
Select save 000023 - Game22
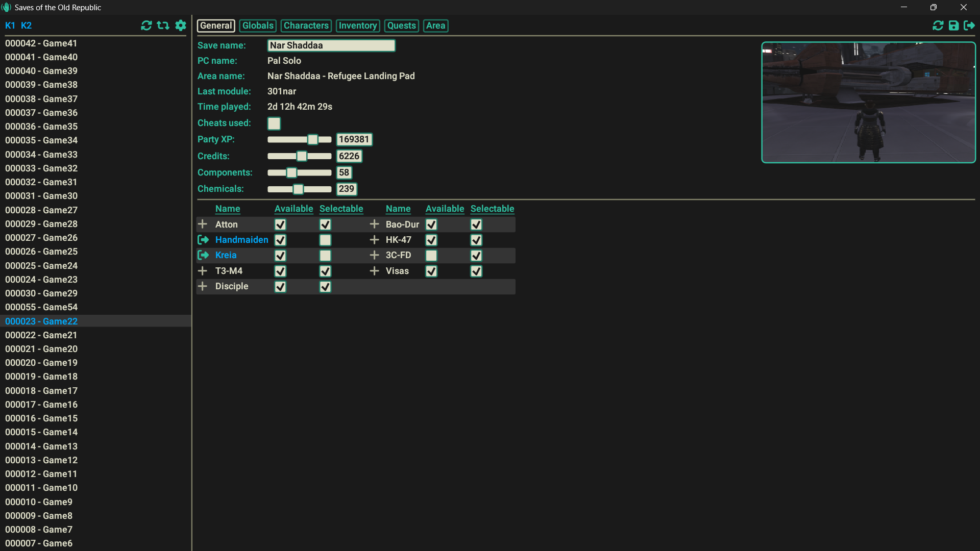click(x=96, y=321)
